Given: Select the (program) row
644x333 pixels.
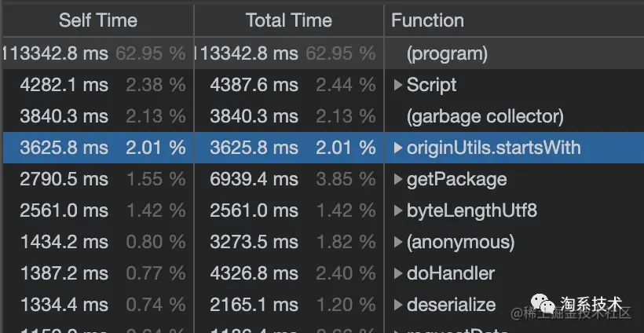Looking at the screenshot, I should (x=447, y=53).
